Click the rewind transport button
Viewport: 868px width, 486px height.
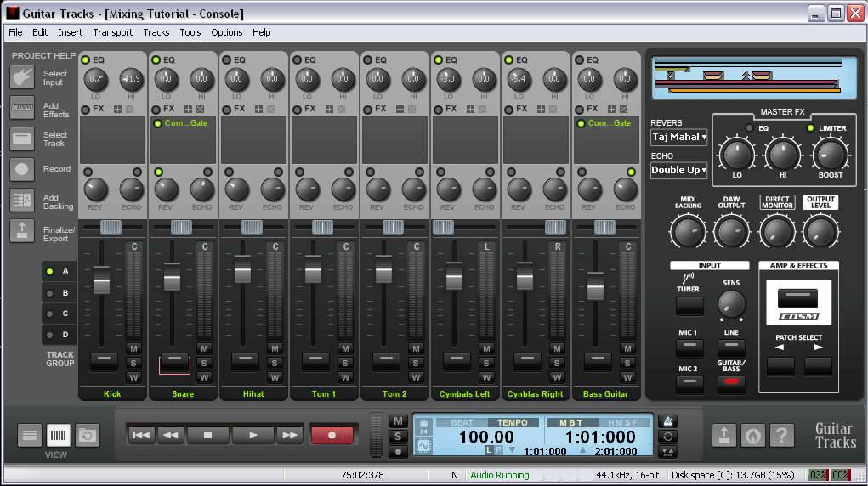point(171,435)
